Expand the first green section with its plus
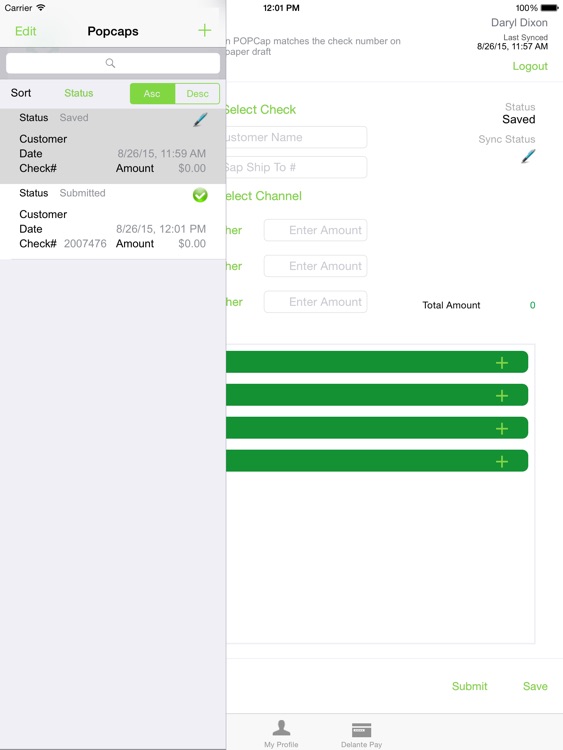This screenshot has width=563, height=750. click(501, 363)
